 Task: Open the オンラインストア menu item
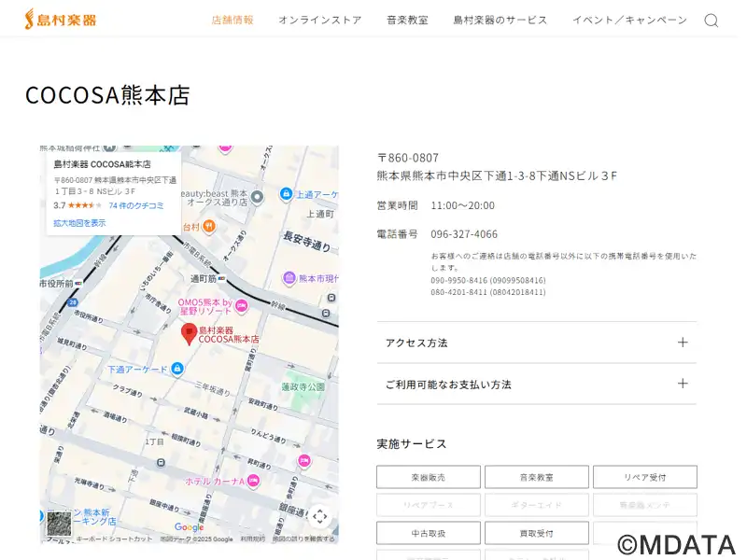[x=319, y=20]
